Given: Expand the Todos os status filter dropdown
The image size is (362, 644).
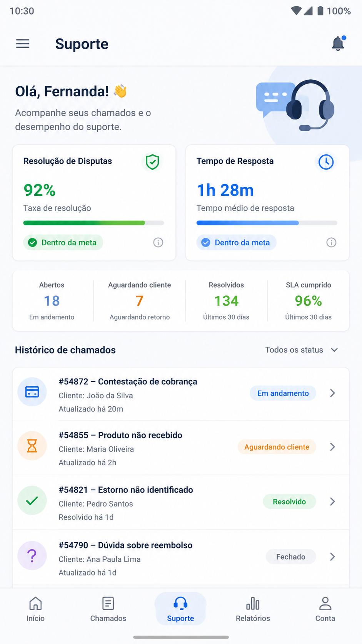Looking at the screenshot, I should point(302,350).
